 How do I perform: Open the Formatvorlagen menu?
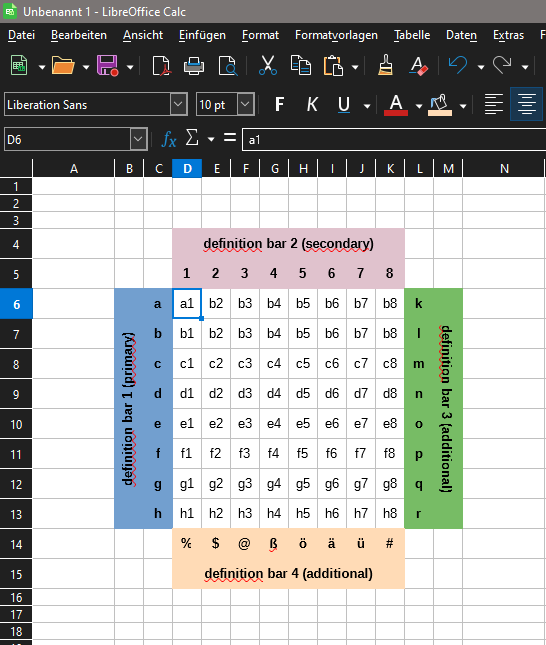(x=336, y=35)
